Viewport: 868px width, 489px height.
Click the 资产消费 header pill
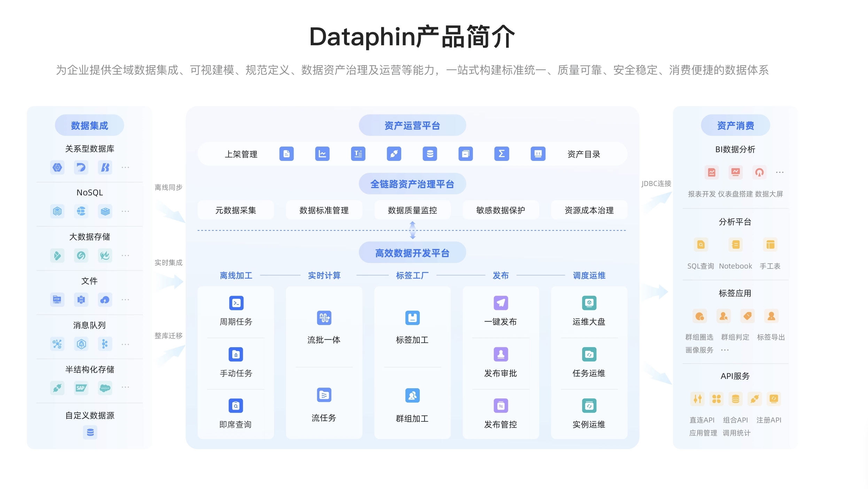[x=736, y=125]
